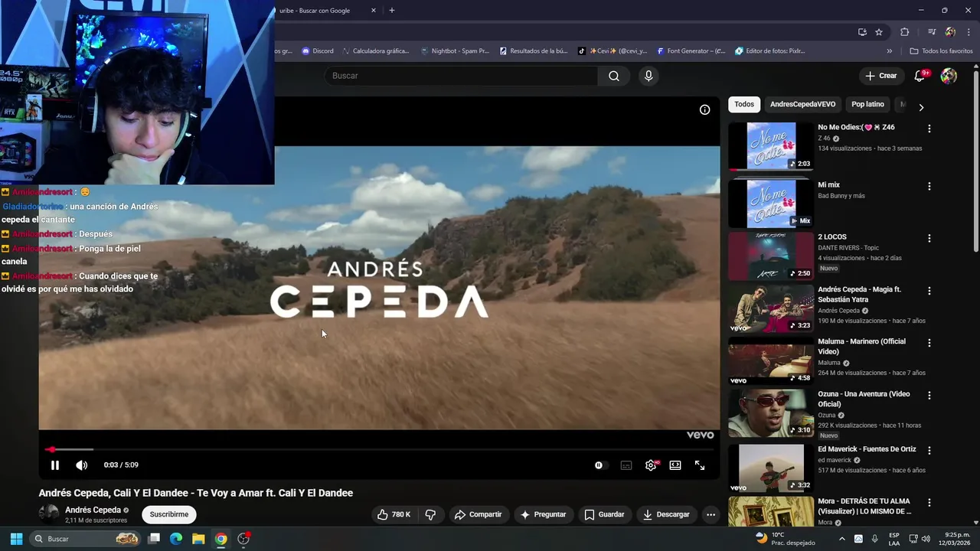Image resolution: width=980 pixels, height=551 pixels.
Task: Show more filter chips with the right arrow
Action: 921,108
